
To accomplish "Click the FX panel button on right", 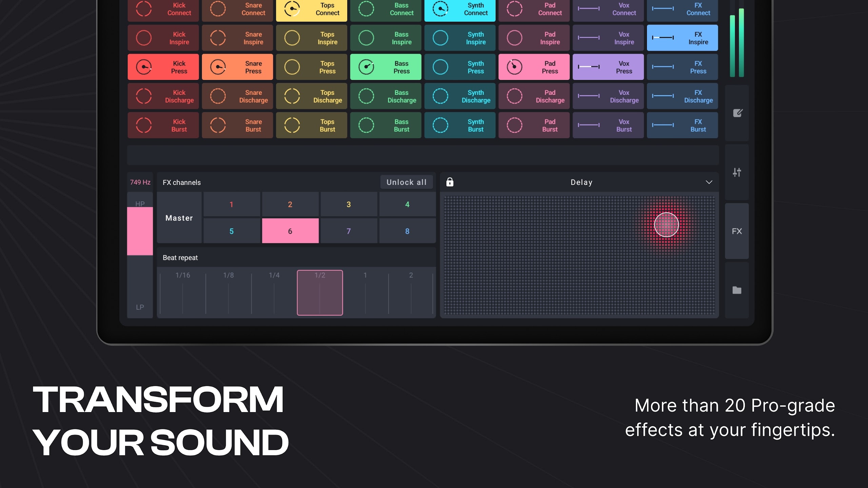I will pyautogui.click(x=736, y=231).
